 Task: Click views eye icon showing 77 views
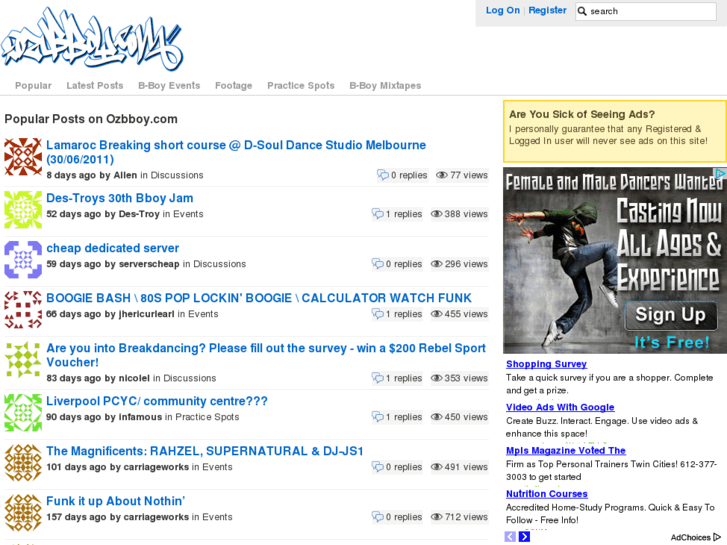pyautogui.click(x=442, y=175)
